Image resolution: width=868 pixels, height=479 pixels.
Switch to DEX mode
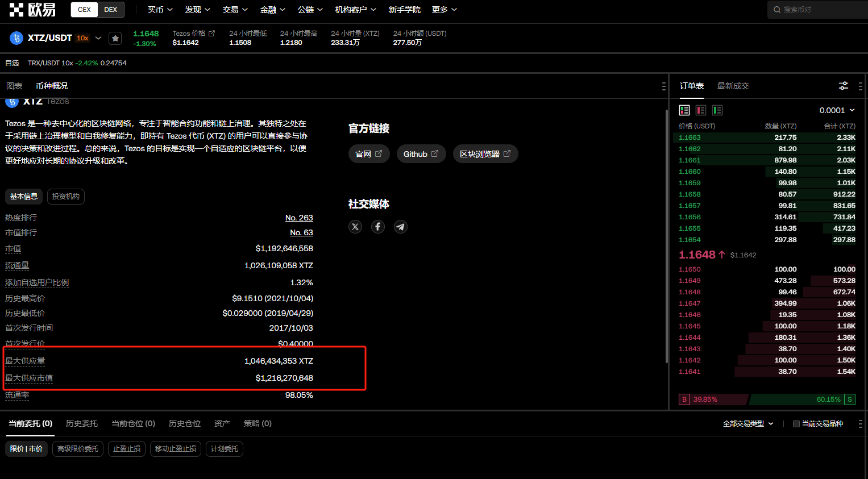point(111,10)
